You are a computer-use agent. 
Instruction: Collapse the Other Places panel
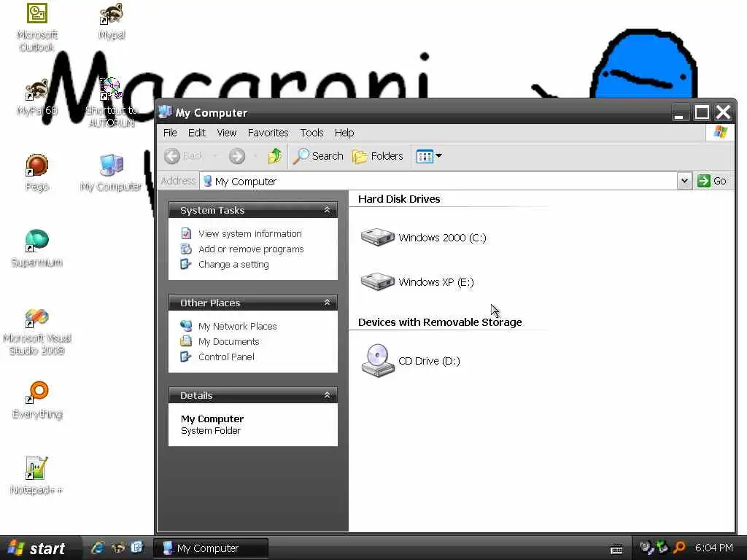point(328,303)
